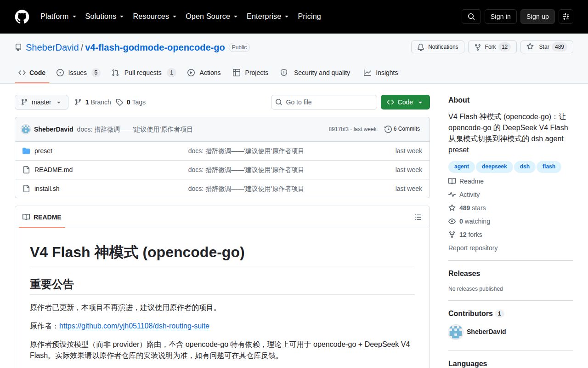588x368 pixels.
Task: Open the 6 Commits history link
Action: click(x=402, y=129)
